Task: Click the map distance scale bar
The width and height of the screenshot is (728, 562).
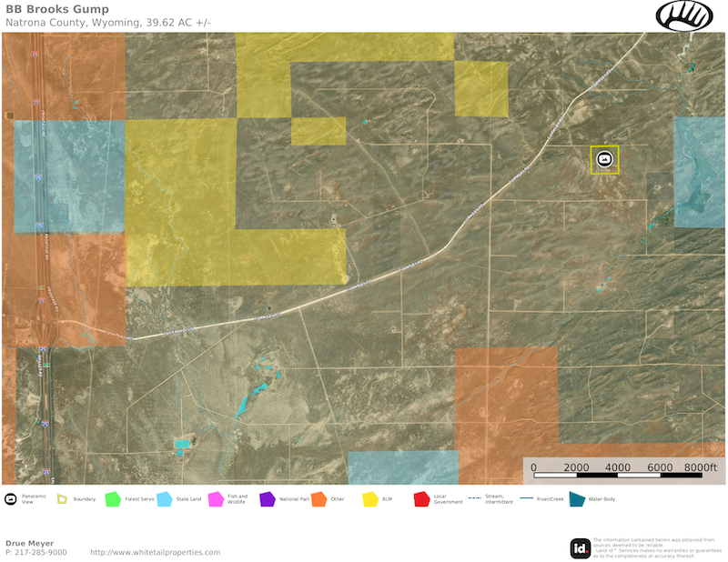Action: pos(624,476)
